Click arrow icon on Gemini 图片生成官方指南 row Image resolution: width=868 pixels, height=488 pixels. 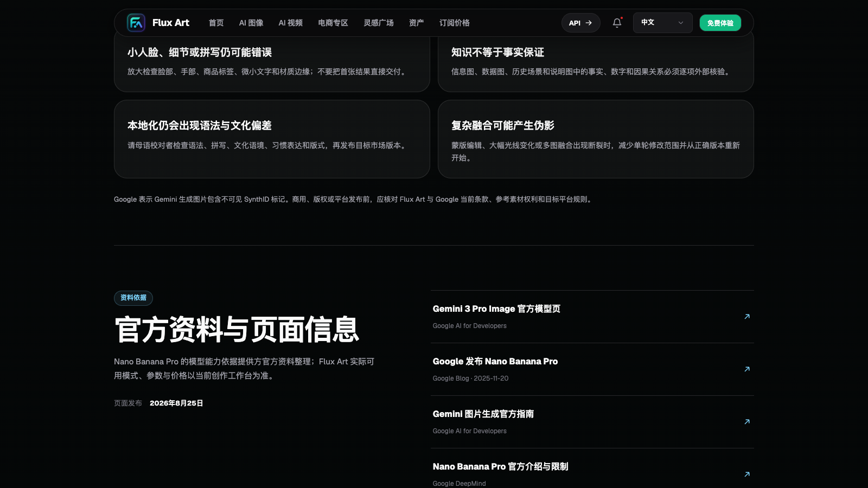point(747,422)
